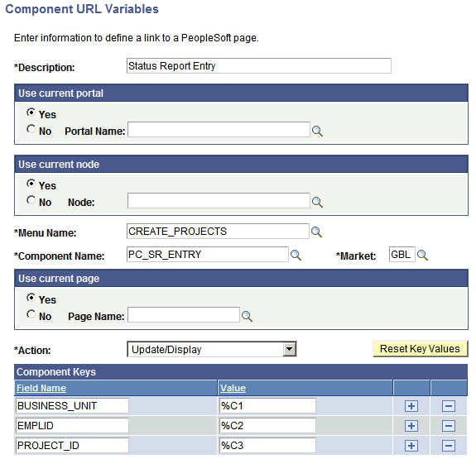
Task: Click the Node input field
Action: (219, 200)
